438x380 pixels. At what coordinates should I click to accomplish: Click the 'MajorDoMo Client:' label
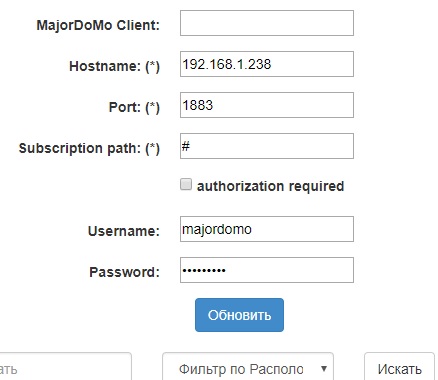click(x=98, y=25)
